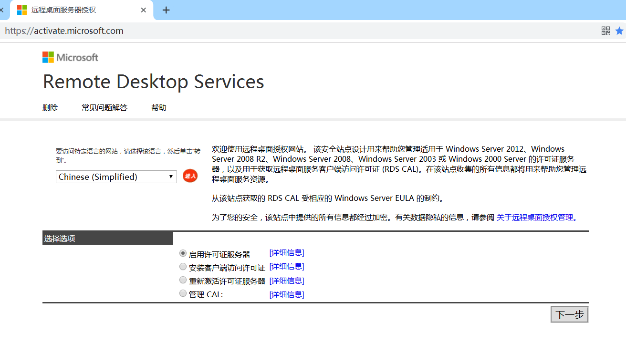
Task: Click the Microsoft logo
Action: (70, 57)
